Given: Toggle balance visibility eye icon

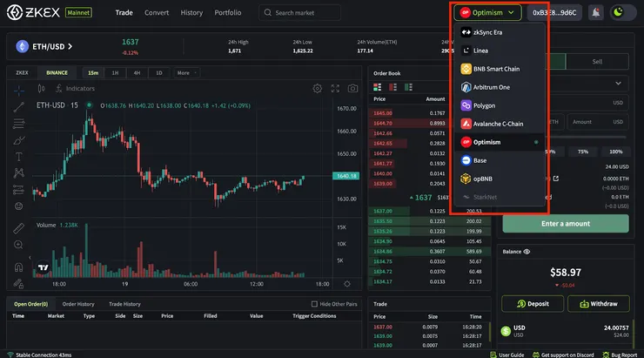Looking at the screenshot, I should (527, 252).
